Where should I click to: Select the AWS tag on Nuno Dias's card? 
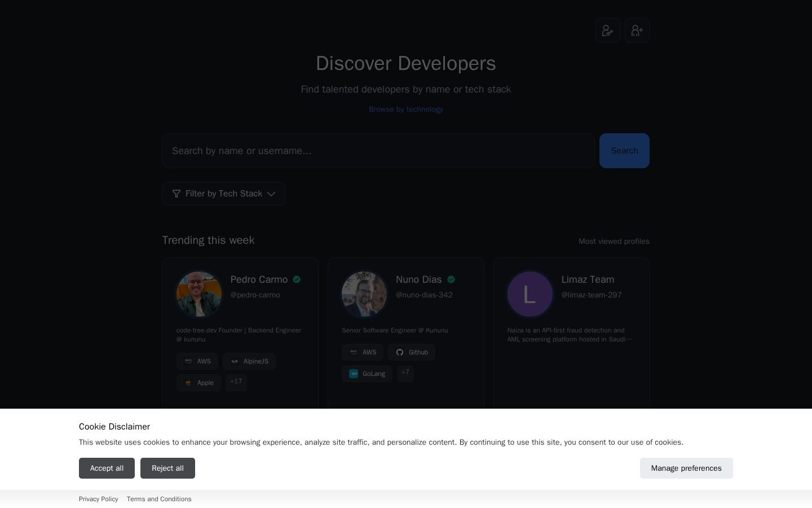[363, 352]
